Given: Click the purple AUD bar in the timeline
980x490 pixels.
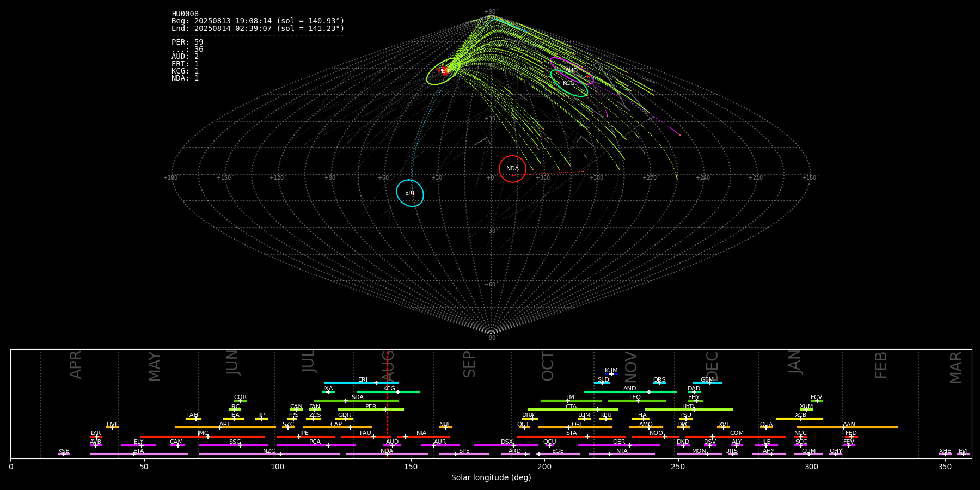Looking at the screenshot, I should (x=392, y=445).
